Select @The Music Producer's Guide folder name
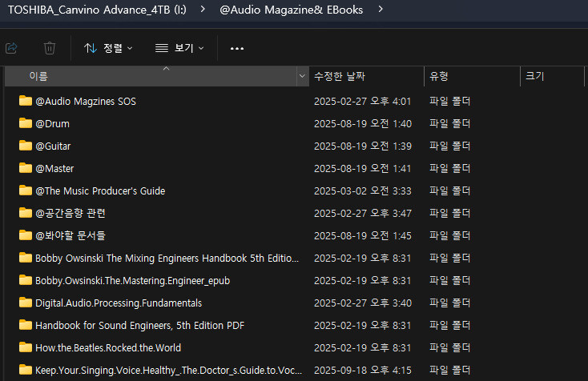588x381 pixels. tap(100, 191)
